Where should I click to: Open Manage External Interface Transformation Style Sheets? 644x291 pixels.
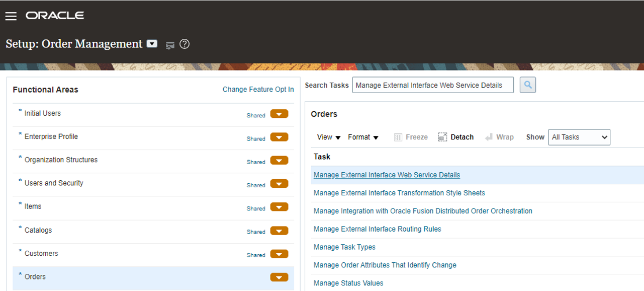(399, 193)
